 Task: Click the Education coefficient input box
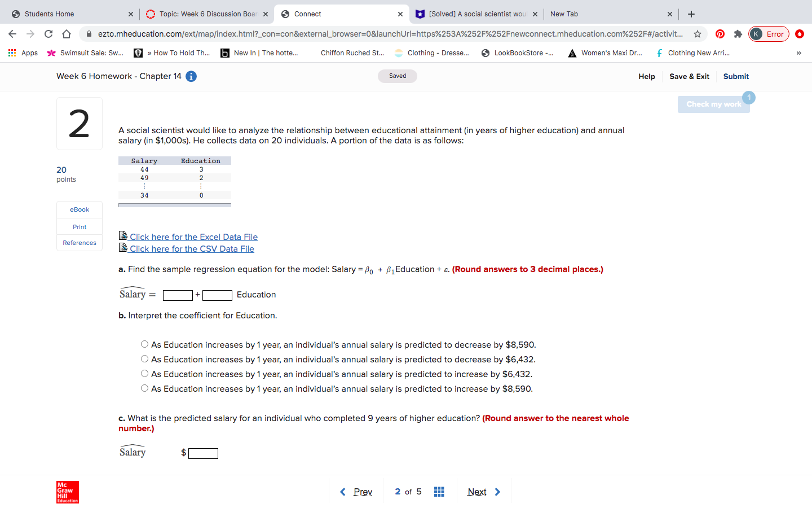point(217,295)
